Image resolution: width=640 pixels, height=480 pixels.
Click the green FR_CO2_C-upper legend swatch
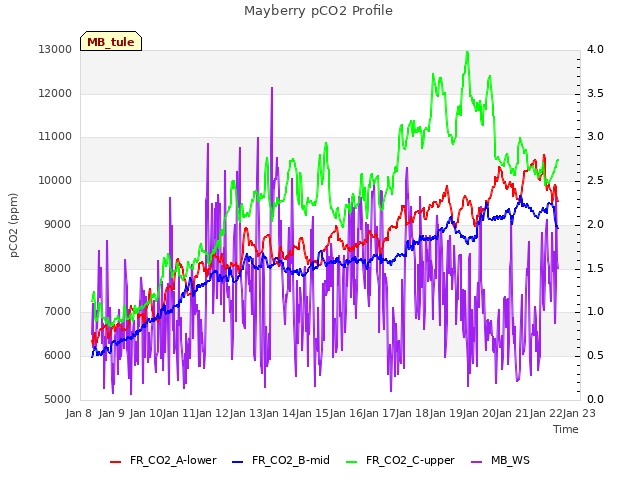[351, 462]
